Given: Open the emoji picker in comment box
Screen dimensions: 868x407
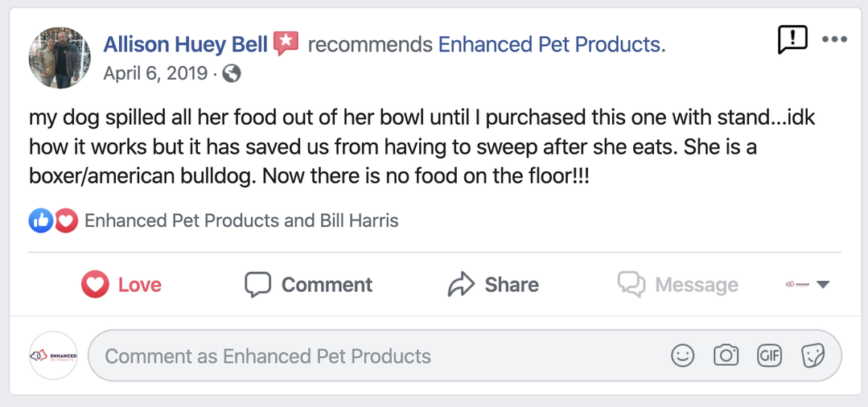Looking at the screenshot, I should [x=682, y=356].
